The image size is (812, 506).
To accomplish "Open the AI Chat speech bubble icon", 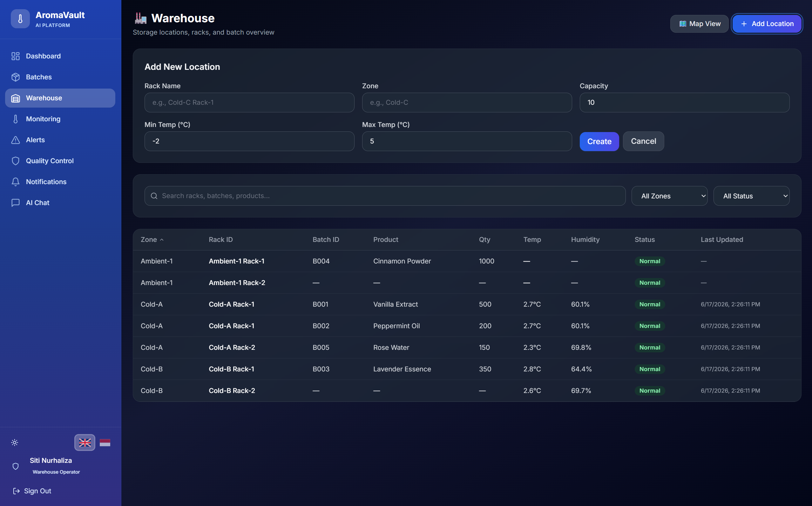I will pos(15,203).
